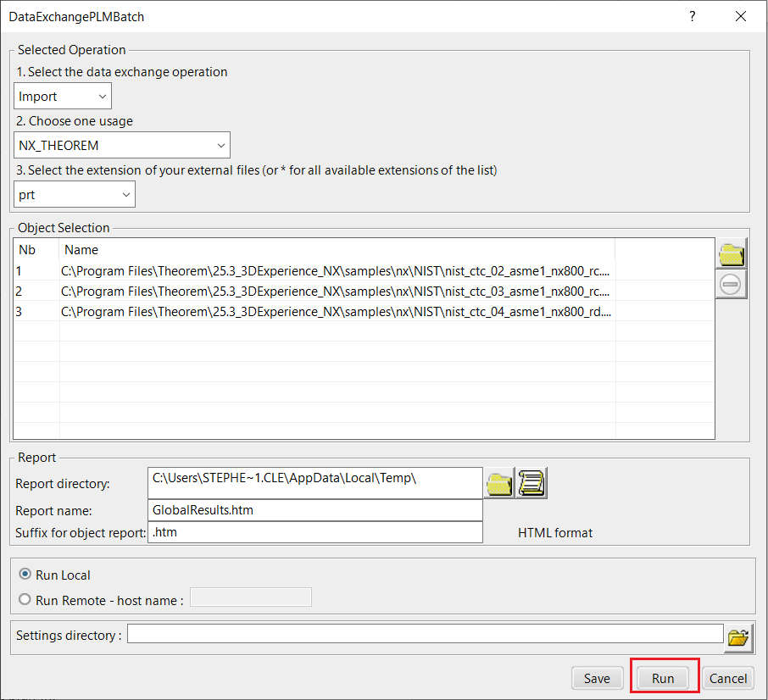The width and height of the screenshot is (768, 700).
Task: Click the Cancel button
Action: (728, 678)
